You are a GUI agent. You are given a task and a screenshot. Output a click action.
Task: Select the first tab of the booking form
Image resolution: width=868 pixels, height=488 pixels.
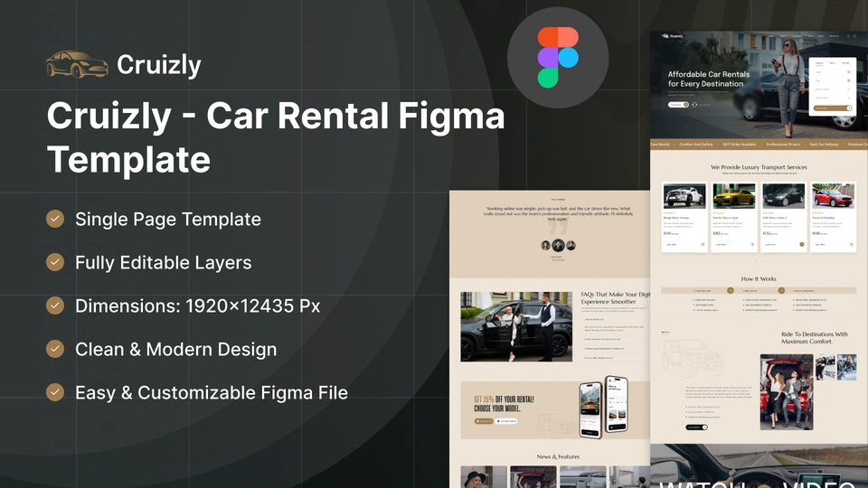(x=819, y=63)
